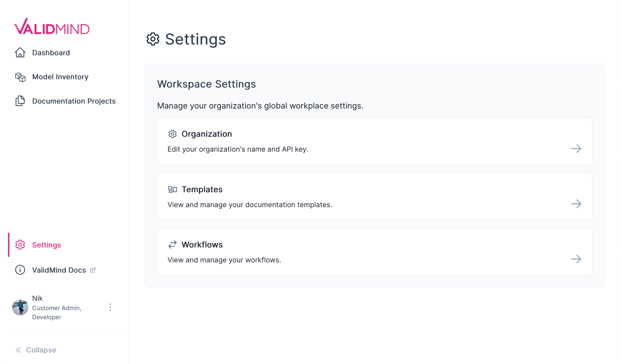Click Nik's profile avatar picture
The width and height of the screenshot is (621, 364).
20,307
